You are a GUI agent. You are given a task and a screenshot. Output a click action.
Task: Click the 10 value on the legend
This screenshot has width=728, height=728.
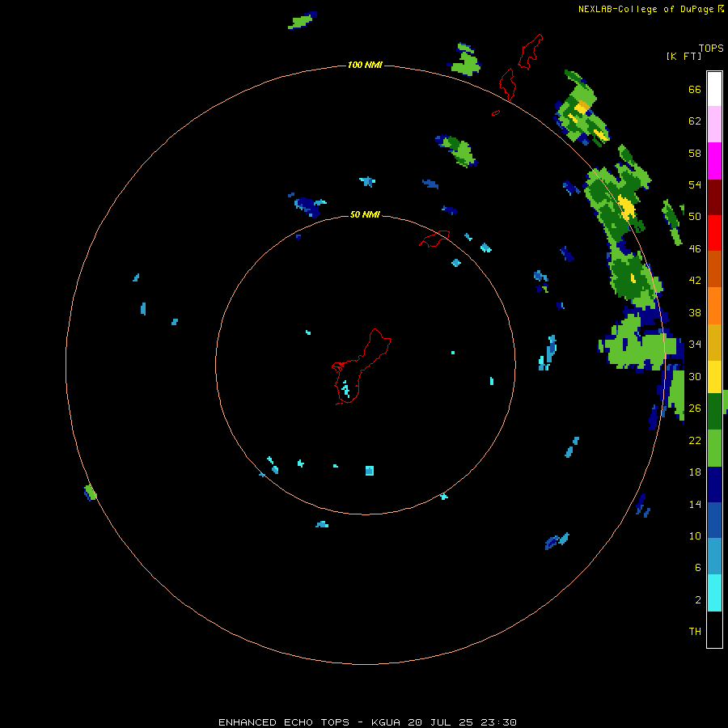[x=695, y=536]
